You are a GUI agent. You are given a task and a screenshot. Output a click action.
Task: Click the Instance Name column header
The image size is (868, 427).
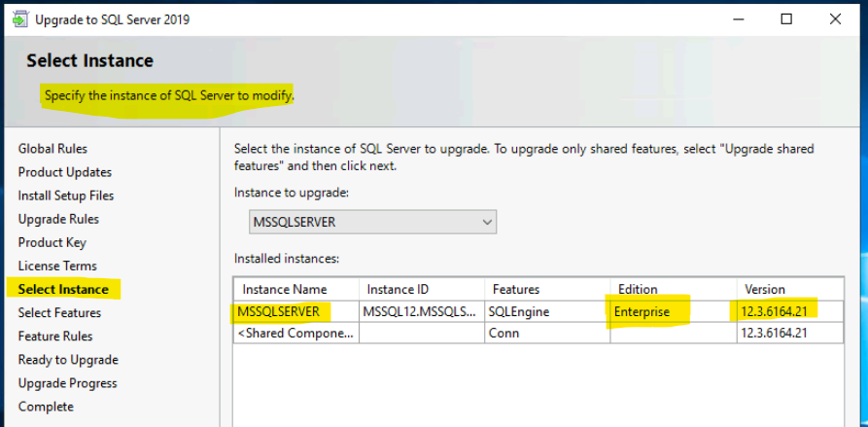[x=296, y=289]
